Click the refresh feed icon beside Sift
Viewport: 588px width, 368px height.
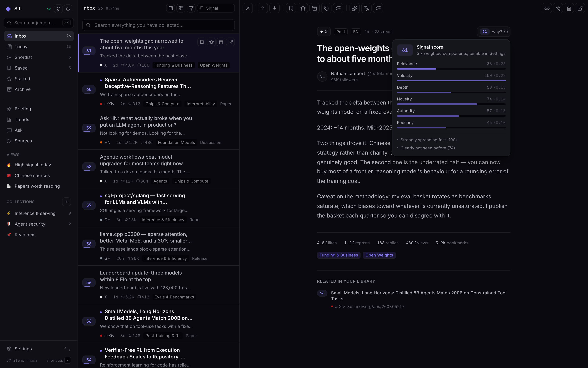coord(58,9)
